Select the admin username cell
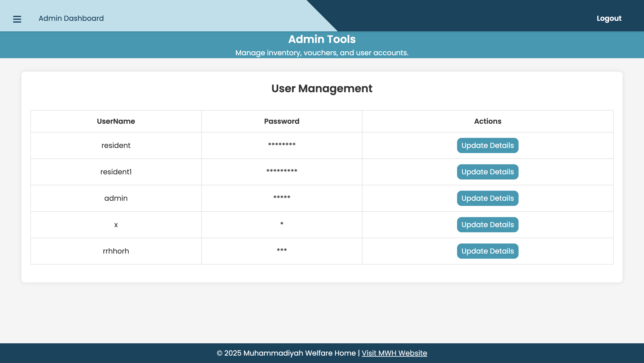 tap(116, 198)
